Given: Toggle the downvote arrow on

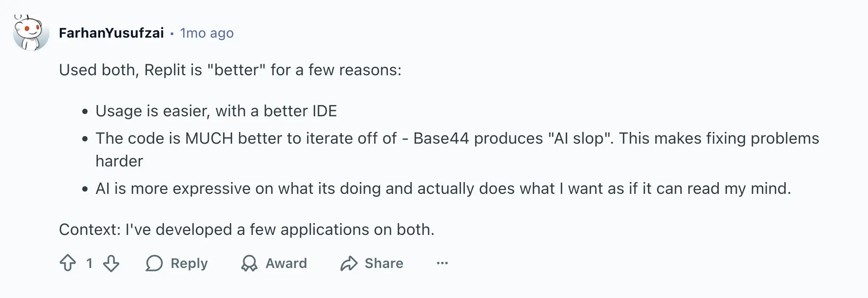Looking at the screenshot, I should click(111, 262).
